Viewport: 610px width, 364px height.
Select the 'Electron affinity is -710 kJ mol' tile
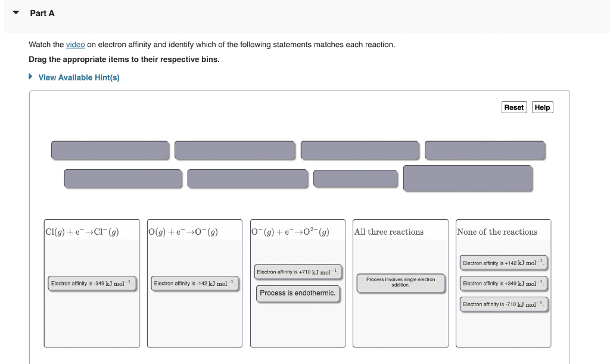(504, 304)
